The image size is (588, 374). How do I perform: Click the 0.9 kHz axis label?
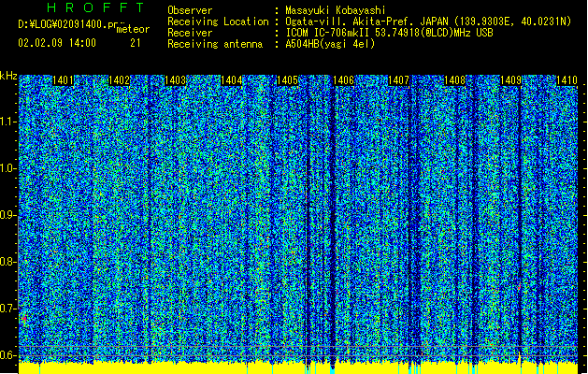7,215
